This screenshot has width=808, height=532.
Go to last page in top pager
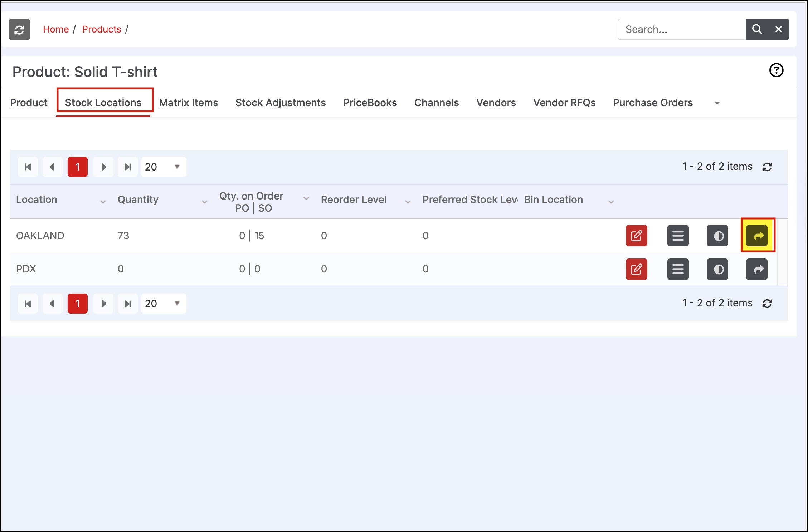[x=128, y=167]
